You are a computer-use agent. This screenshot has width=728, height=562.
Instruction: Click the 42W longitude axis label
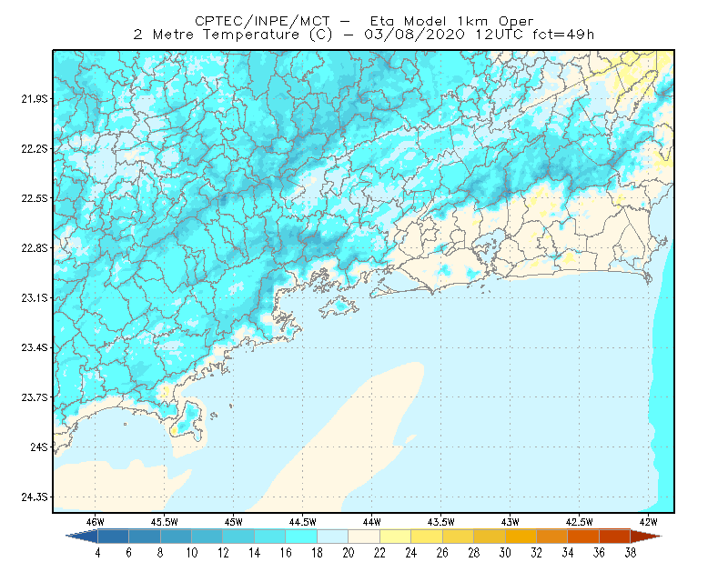click(x=648, y=522)
